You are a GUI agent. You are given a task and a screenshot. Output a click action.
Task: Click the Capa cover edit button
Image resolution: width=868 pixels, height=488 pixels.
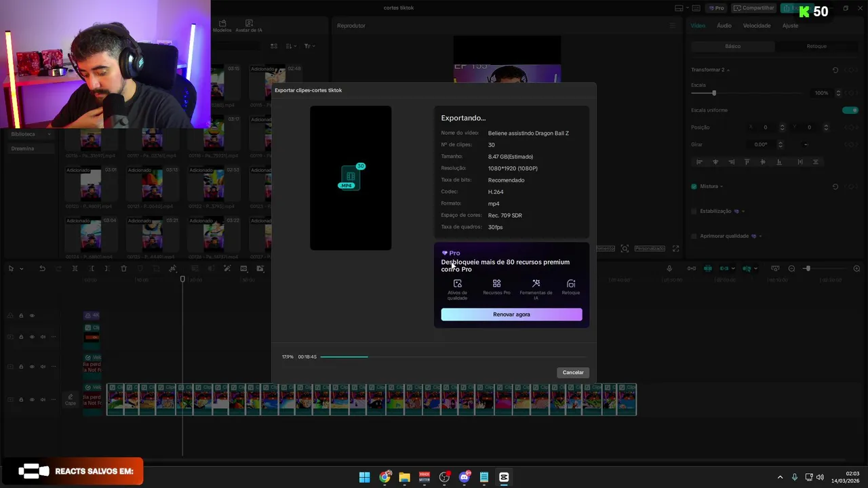71,399
